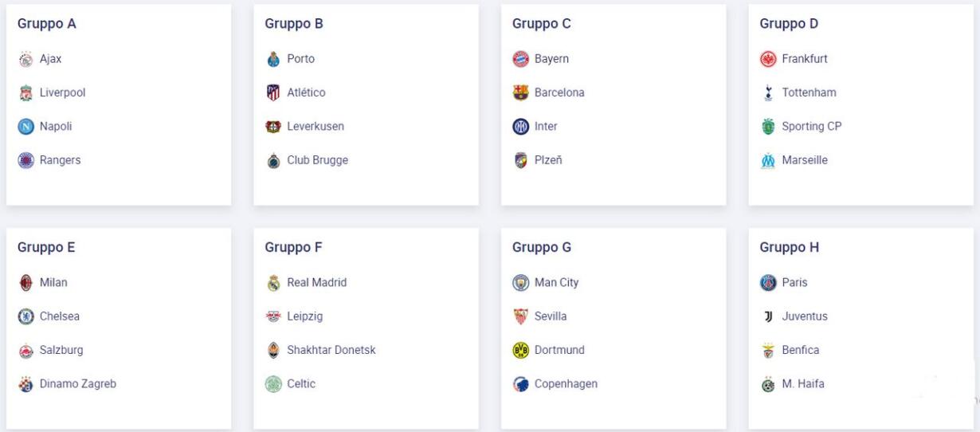Open the Copenhagen team page link
Viewport: 980px width, 432px height.
click(x=566, y=384)
